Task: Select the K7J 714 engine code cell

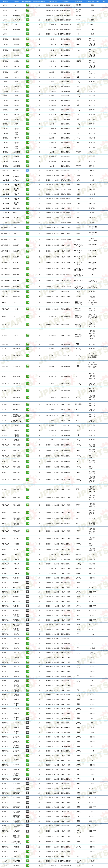Action: point(92,152)
